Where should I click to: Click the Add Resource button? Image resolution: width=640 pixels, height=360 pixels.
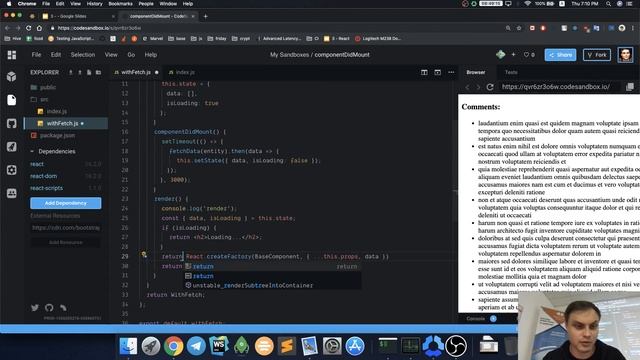point(66,242)
